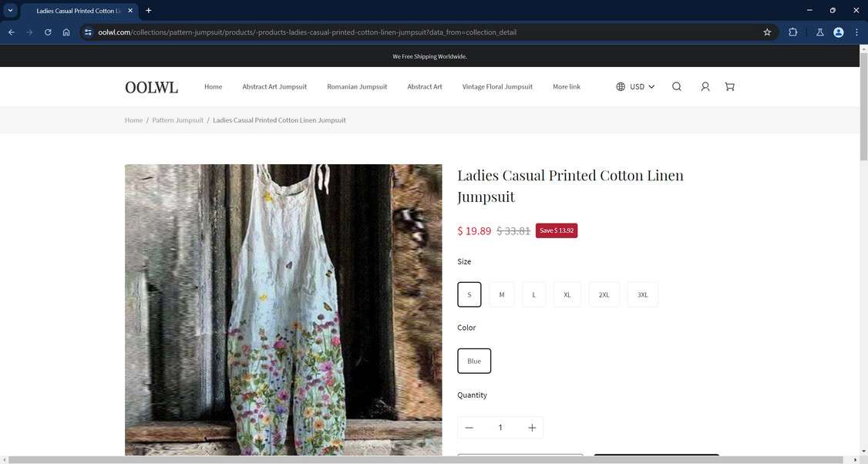Go to the Romanian Jumpsuit menu item

(x=356, y=86)
